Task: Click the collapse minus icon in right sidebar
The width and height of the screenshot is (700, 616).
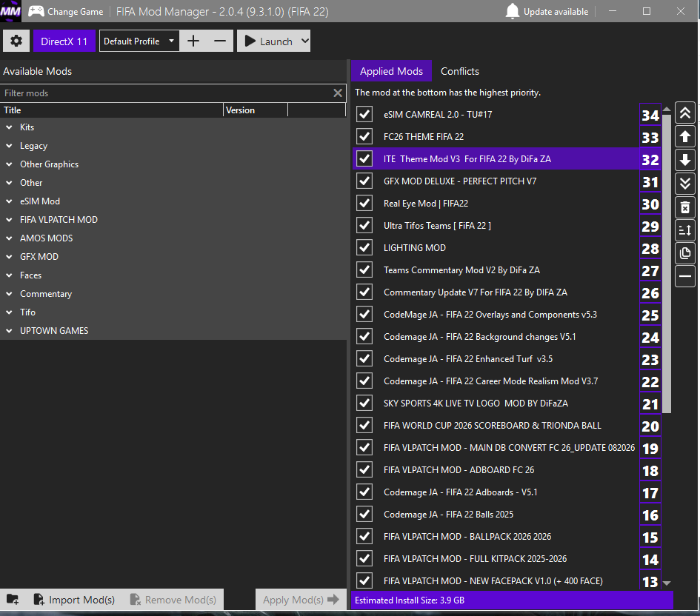Action: coord(685,277)
